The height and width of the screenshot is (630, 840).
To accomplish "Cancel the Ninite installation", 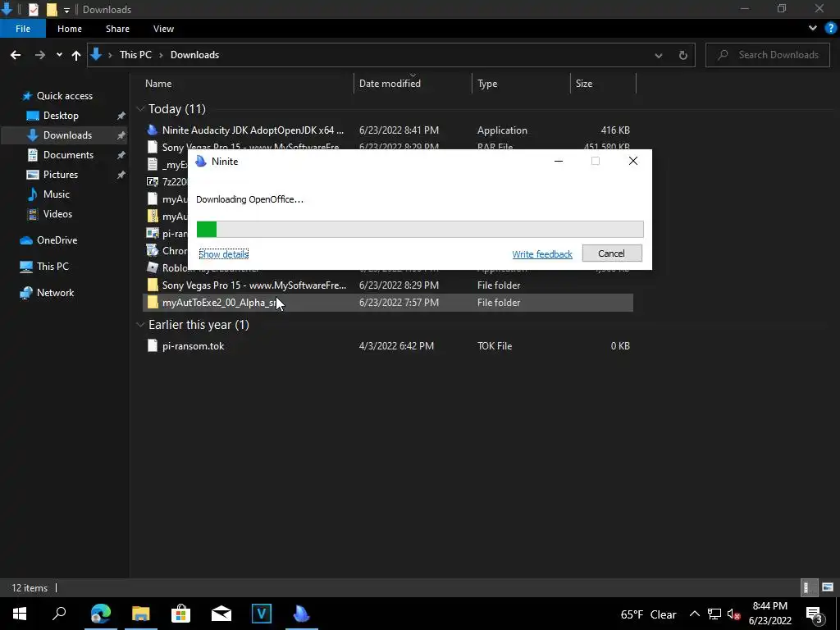I will (x=612, y=253).
